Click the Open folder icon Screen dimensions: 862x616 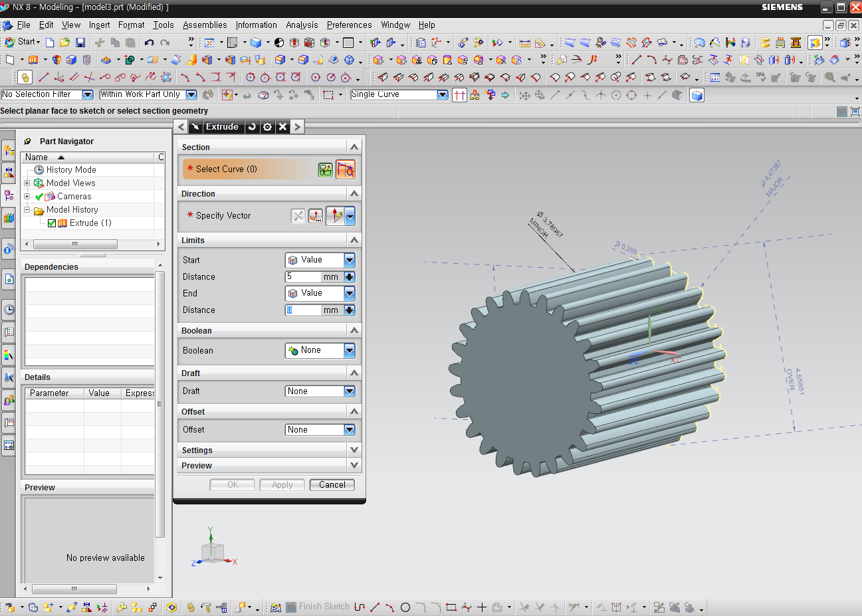pyautogui.click(x=65, y=43)
